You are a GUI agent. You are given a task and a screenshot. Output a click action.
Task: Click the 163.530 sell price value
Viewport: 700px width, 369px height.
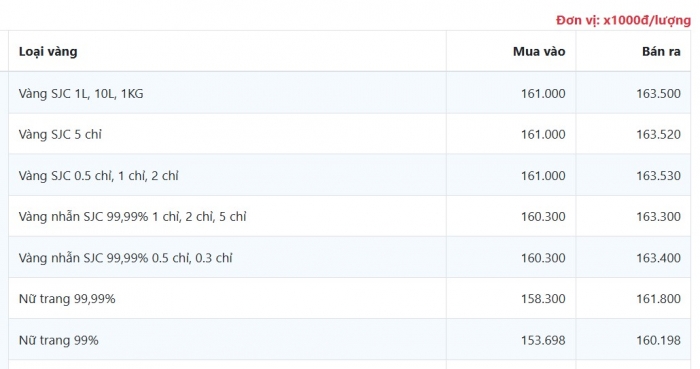point(658,176)
